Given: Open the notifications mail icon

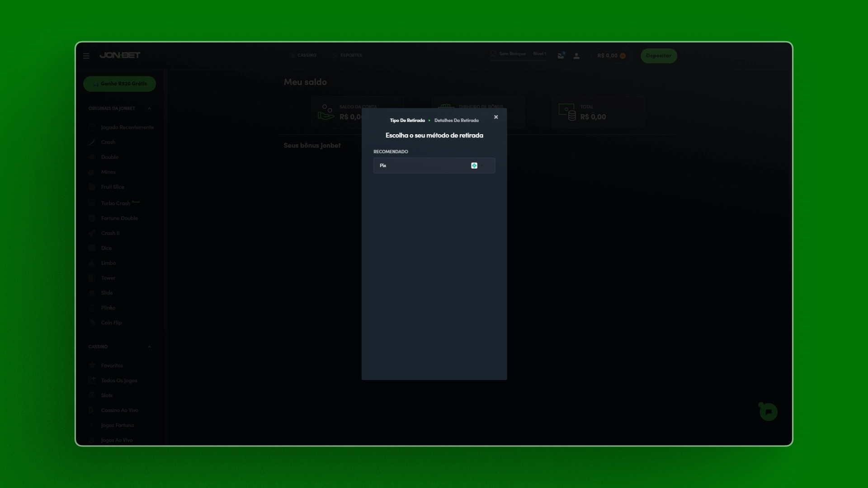Looking at the screenshot, I should click(x=561, y=56).
